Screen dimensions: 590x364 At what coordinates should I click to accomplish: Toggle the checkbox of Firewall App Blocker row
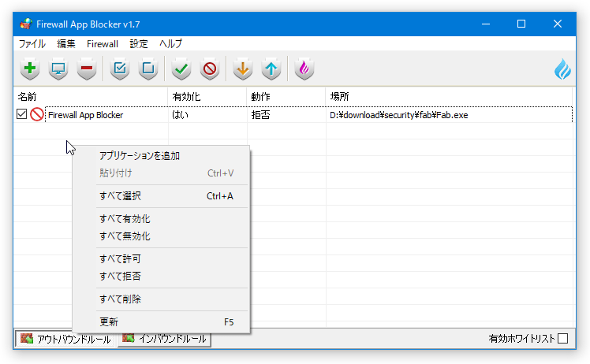22,114
